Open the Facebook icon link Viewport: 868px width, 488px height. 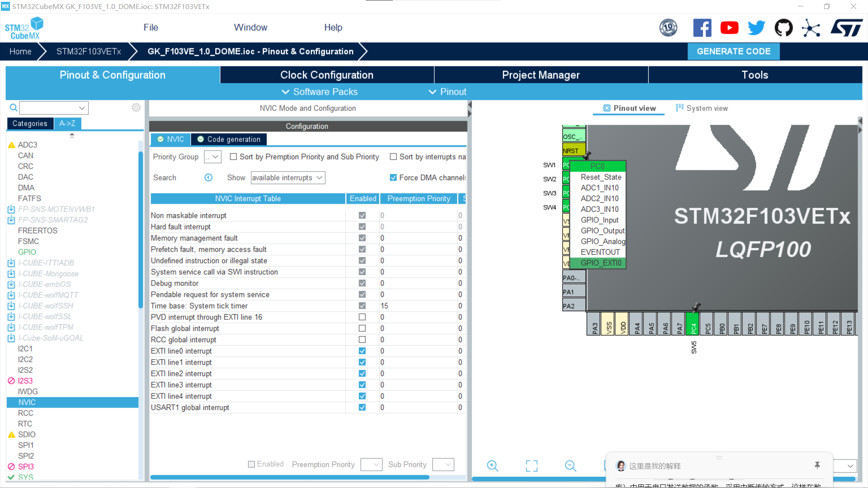point(702,28)
